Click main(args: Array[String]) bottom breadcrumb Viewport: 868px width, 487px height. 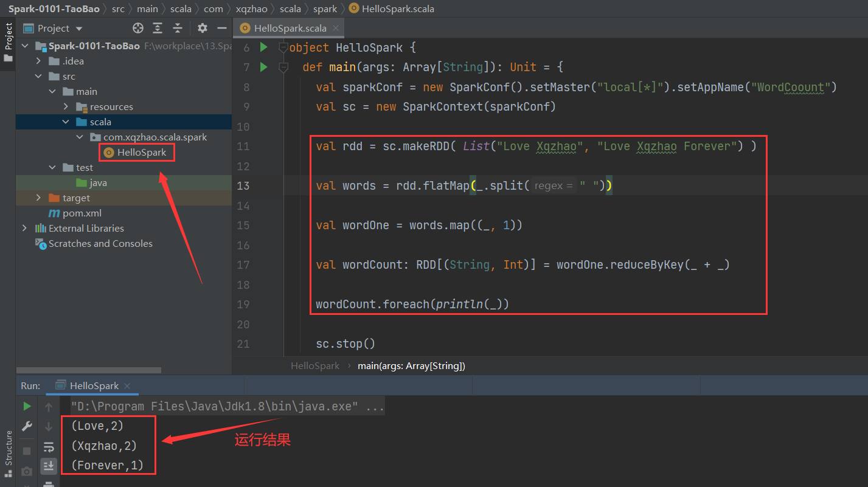click(x=411, y=366)
